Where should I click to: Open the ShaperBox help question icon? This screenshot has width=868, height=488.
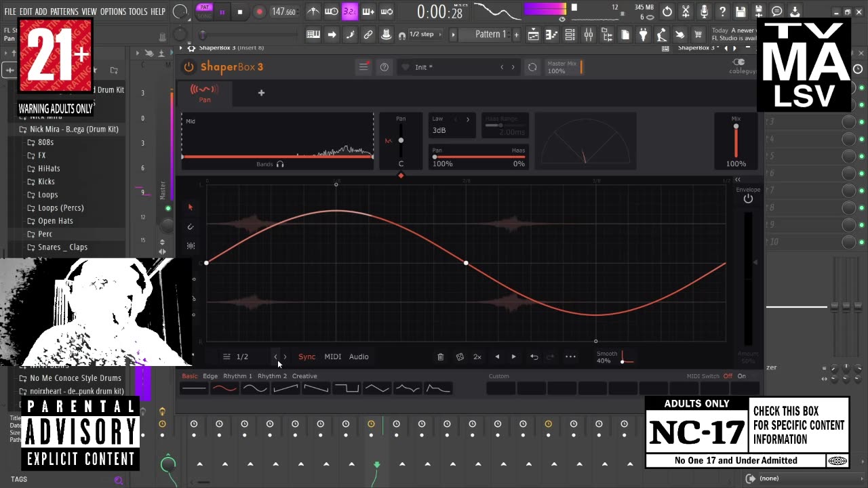point(384,67)
